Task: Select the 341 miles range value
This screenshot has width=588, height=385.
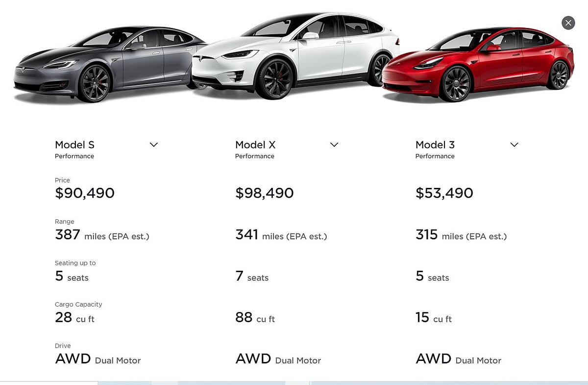Action: [x=281, y=235]
